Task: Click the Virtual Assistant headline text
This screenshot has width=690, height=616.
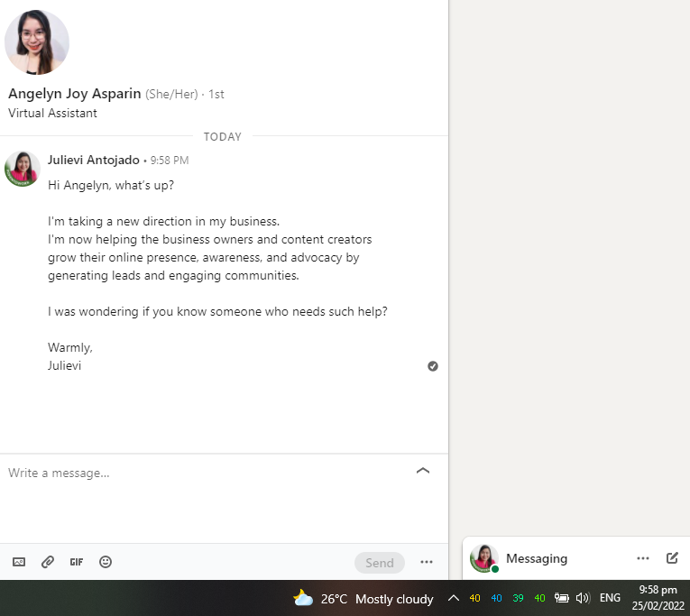Action: tap(52, 113)
